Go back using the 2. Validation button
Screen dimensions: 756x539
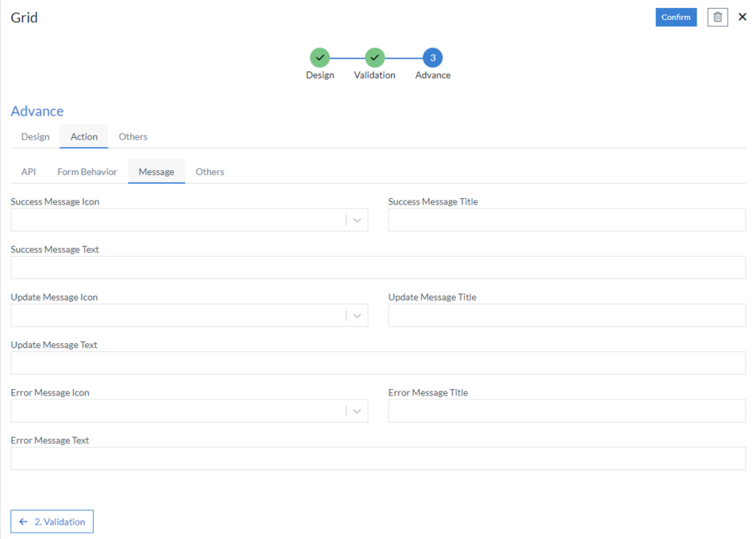[x=51, y=521]
